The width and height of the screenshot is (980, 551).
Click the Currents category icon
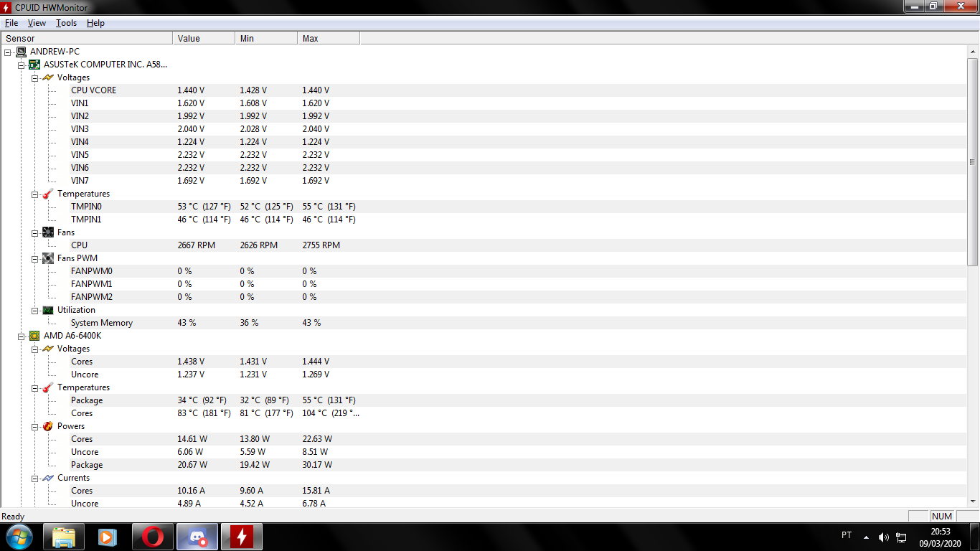[x=48, y=478]
